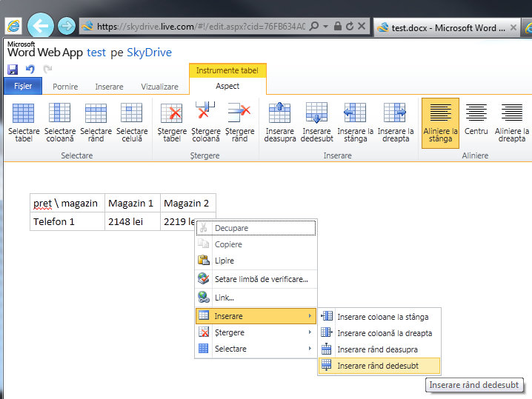Click the skydrive.live.com URL field

click(201, 27)
